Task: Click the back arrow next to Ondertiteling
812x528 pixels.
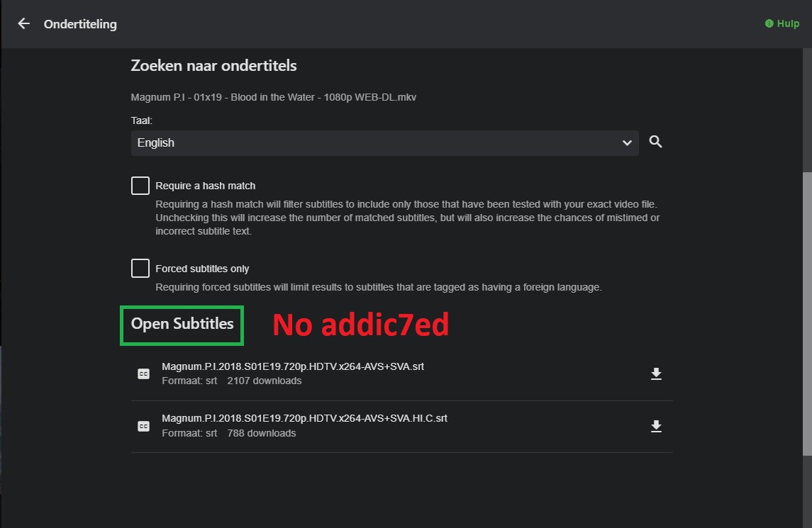Action: pyautogui.click(x=24, y=24)
